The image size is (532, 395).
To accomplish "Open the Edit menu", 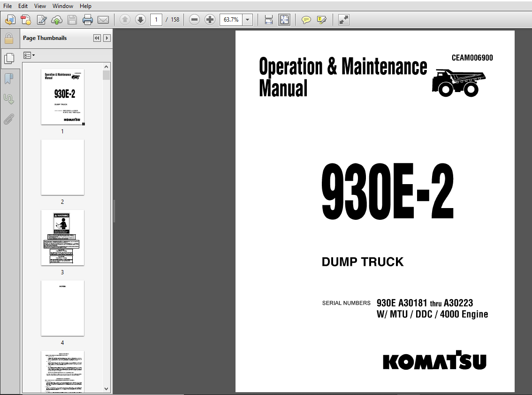I will [23, 6].
